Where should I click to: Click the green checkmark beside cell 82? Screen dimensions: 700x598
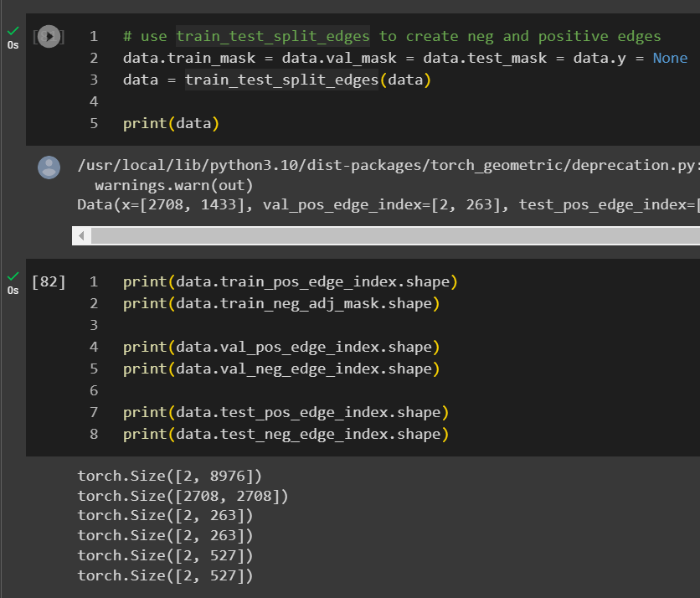[13, 276]
